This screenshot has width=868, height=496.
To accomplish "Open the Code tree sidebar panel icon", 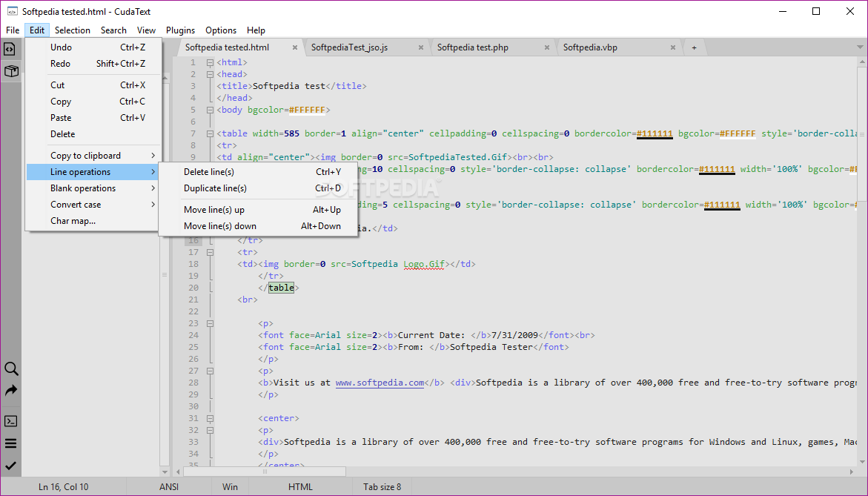I will [10, 49].
